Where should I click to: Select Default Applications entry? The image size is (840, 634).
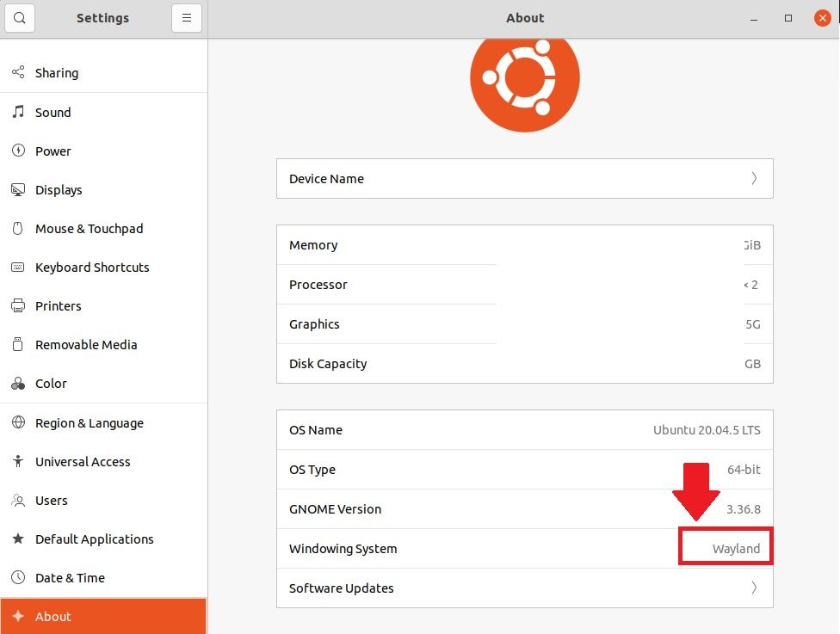pyautogui.click(x=103, y=539)
